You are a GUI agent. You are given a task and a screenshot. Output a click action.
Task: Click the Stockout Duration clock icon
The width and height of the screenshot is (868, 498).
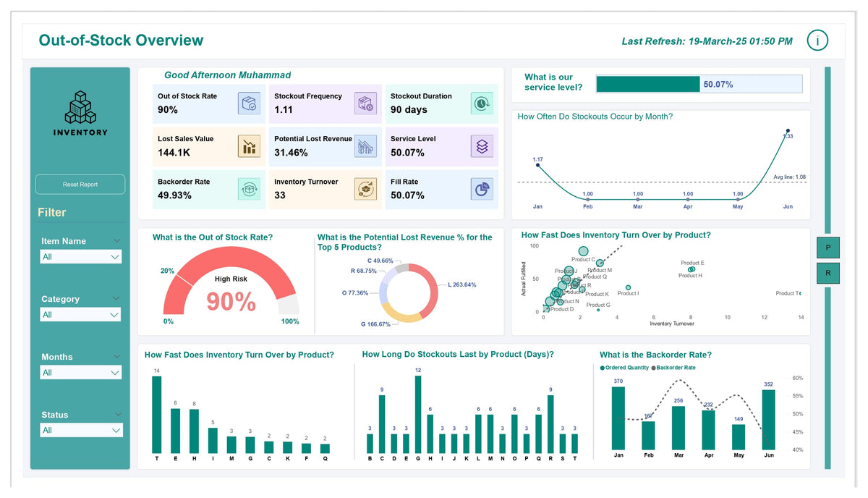pos(480,103)
